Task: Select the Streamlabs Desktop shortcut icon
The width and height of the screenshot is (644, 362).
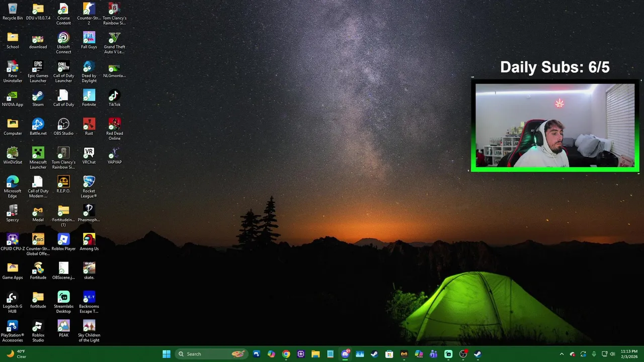Action: (63, 303)
